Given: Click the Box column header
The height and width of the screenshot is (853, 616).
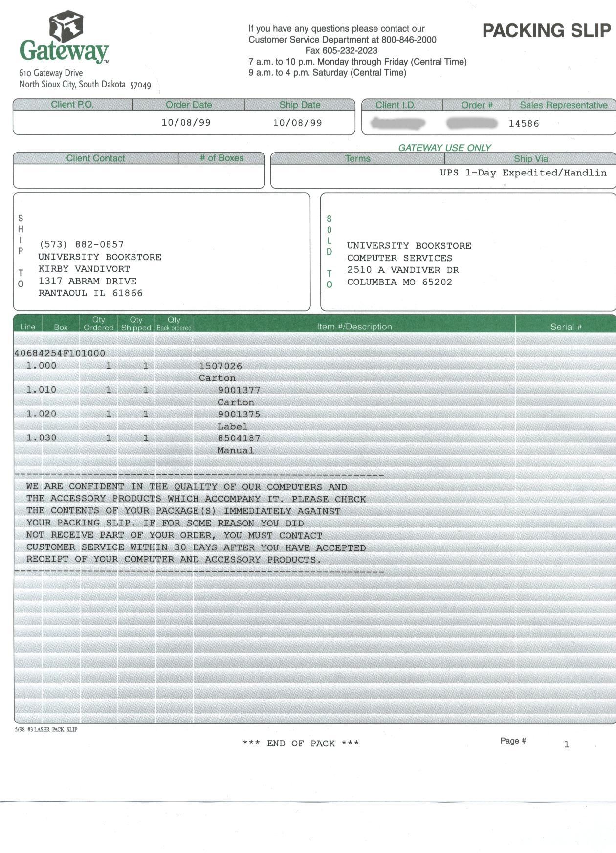Looking at the screenshot, I should pyautogui.click(x=61, y=327).
